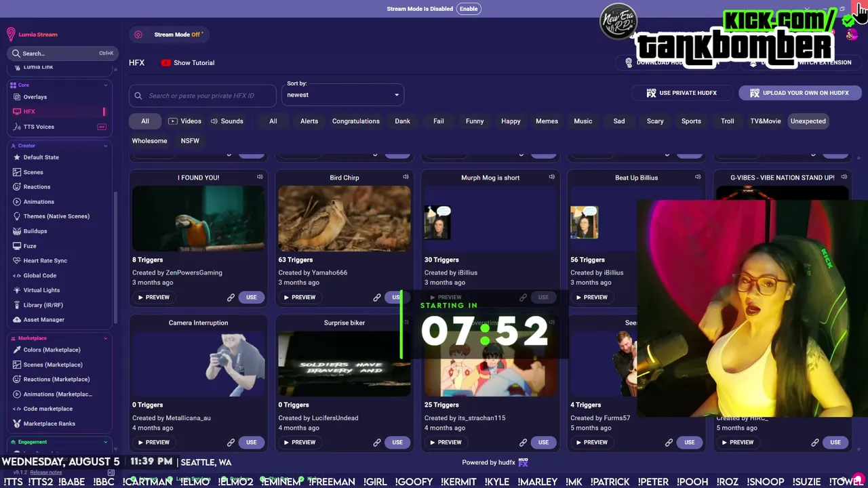Viewport: 868px width, 488px height.
Task: Collapse the Marketplace sidebar section
Action: tap(106, 338)
